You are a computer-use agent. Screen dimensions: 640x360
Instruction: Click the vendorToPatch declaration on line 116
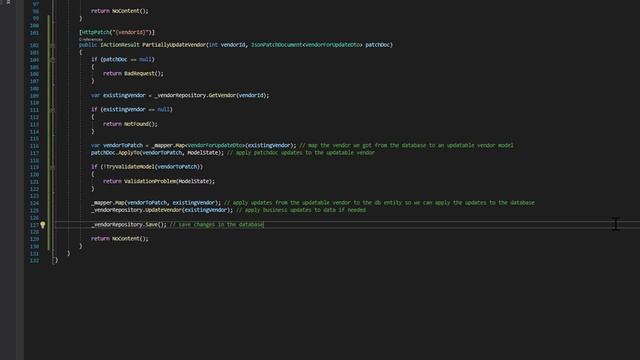(123, 146)
